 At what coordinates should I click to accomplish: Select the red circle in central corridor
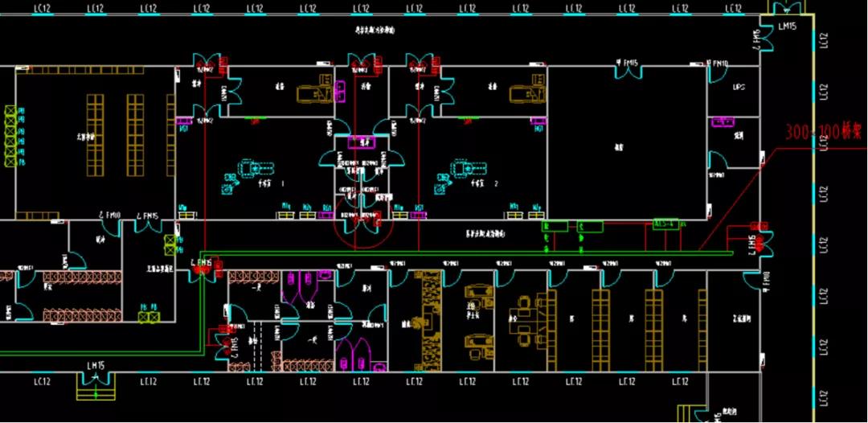point(361,227)
